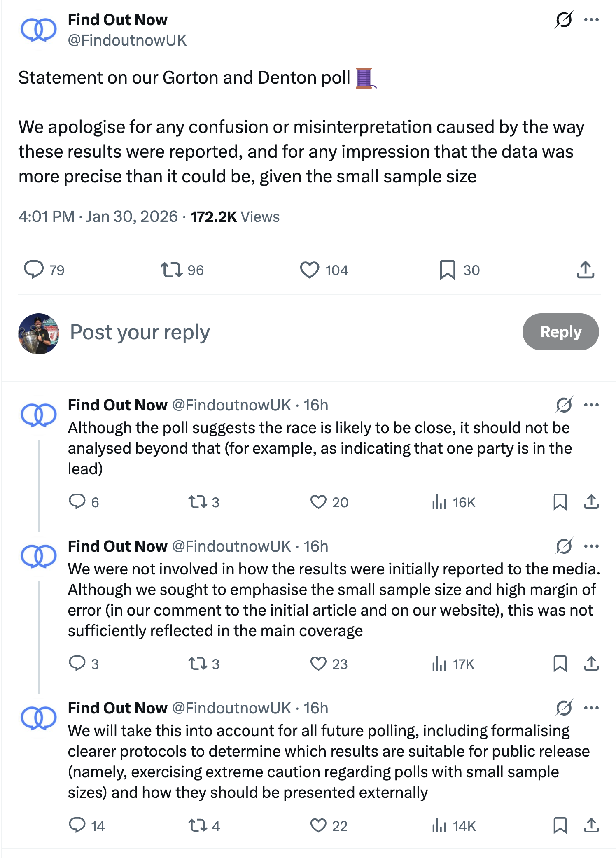This screenshot has height=858, width=616.
Task: Bookmark the 'not involved' reply with 17K views
Action: 560,664
